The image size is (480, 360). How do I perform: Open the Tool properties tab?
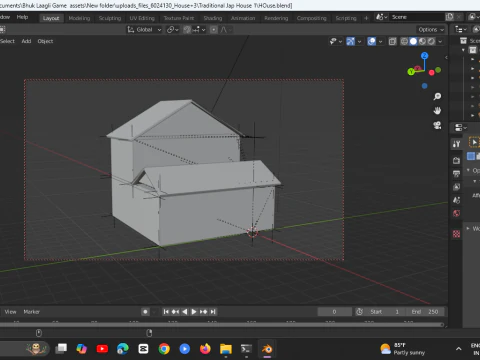click(456, 144)
